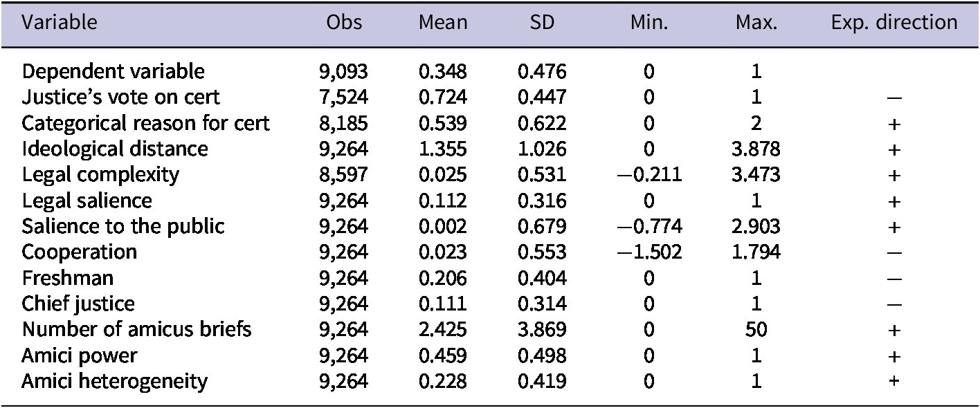Select the "Freshman" row label

point(68,278)
